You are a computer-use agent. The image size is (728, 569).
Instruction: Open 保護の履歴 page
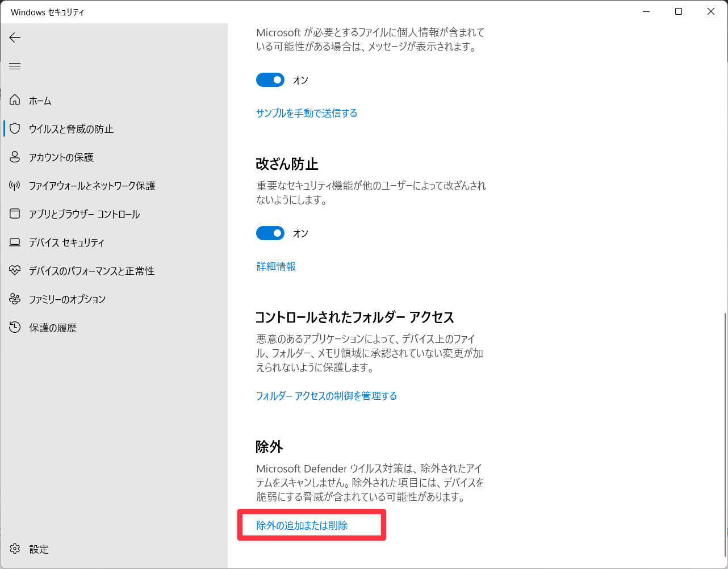(114, 328)
